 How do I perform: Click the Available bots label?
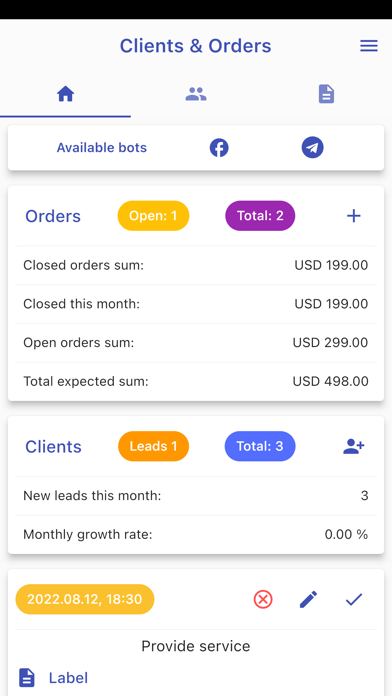102,147
